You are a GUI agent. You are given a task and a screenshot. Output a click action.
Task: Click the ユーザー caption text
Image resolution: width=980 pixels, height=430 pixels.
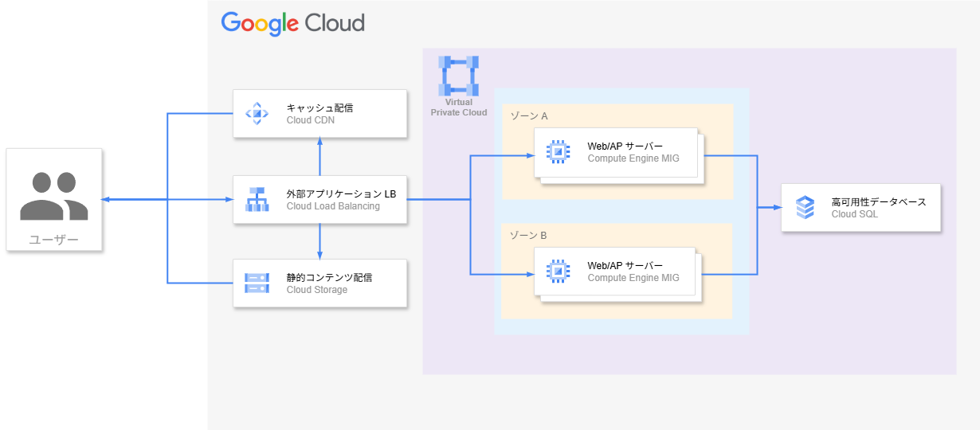pos(54,239)
